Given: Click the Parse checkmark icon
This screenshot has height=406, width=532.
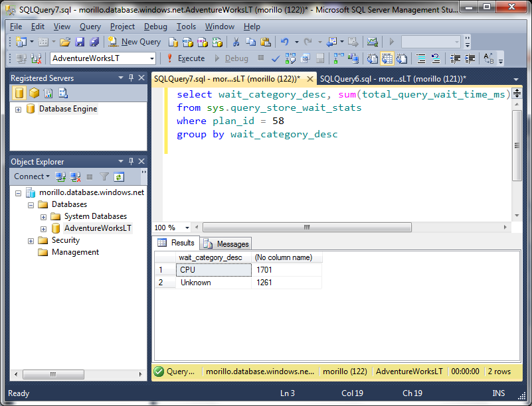Looking at the screenshot, I should pos(276,58).
